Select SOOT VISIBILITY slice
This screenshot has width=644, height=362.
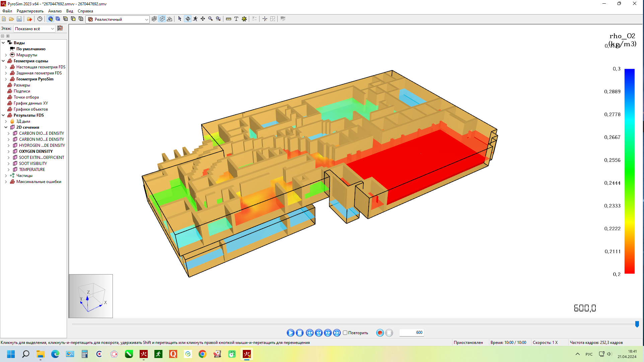coord(33,164)
